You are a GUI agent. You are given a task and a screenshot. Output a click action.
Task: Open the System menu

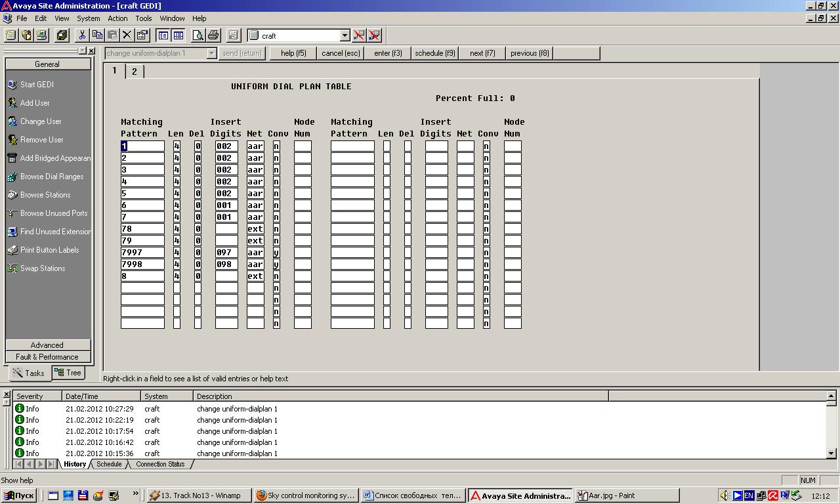tap(89, 18)
